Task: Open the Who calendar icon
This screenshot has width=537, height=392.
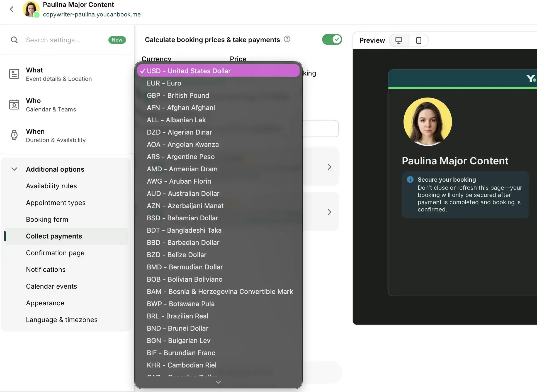Action: click(14, 105)
